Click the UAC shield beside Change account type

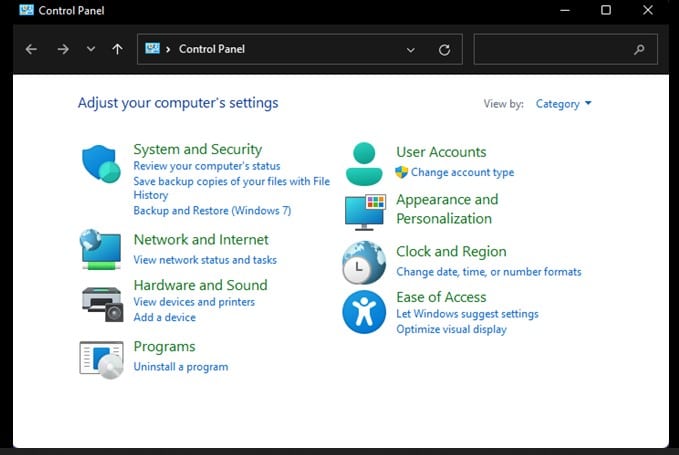(401, 172)
